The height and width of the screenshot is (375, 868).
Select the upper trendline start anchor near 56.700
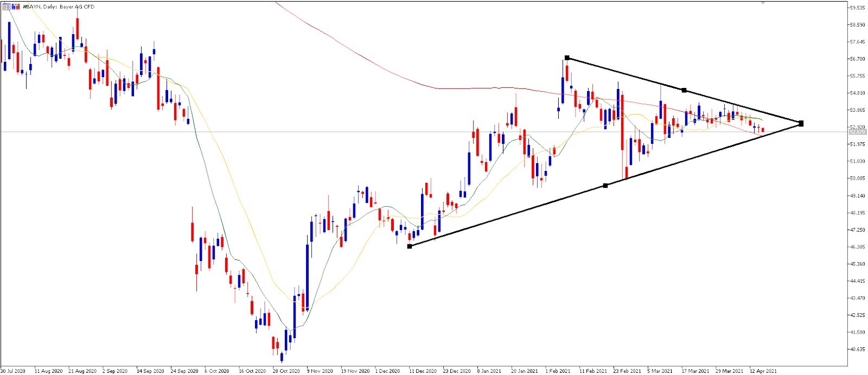(x=567, y=58)
